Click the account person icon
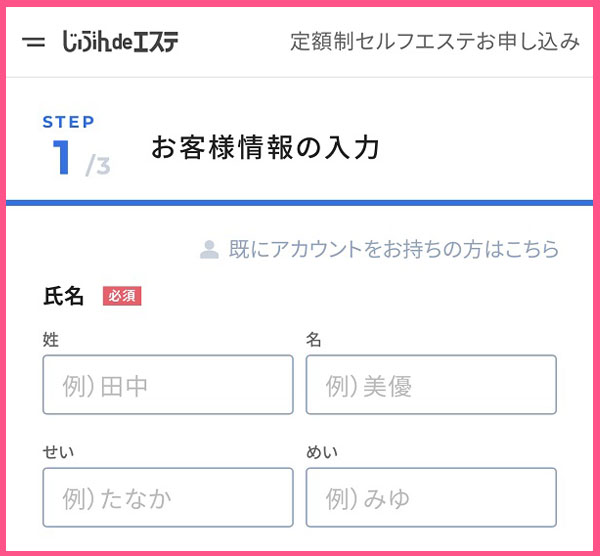Screen dimensions: 600x556 click(209, 249)
